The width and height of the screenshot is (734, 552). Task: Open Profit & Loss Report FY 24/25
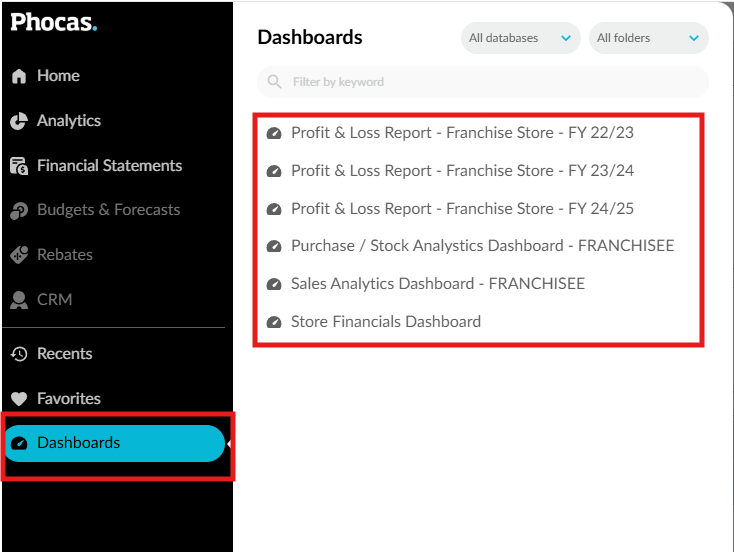462,209
